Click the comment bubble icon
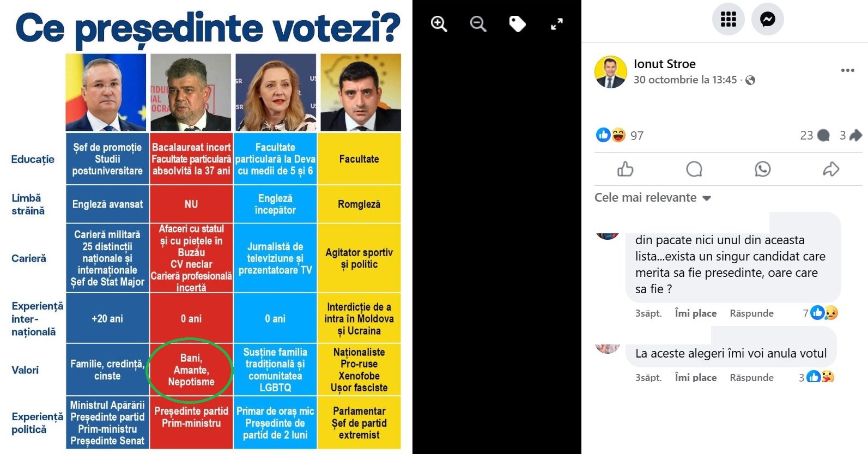Viewport: 868px width, 454px height. click(x=694, y=170)
